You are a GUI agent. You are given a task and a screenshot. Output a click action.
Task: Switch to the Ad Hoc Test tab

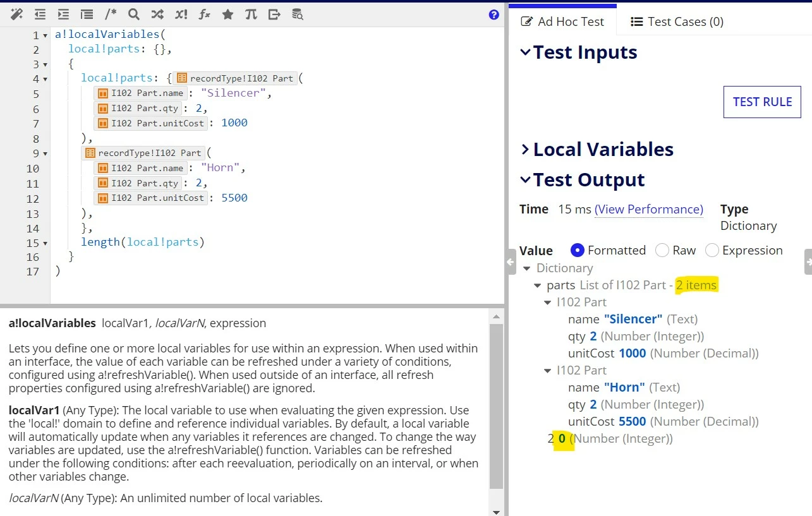562,21
